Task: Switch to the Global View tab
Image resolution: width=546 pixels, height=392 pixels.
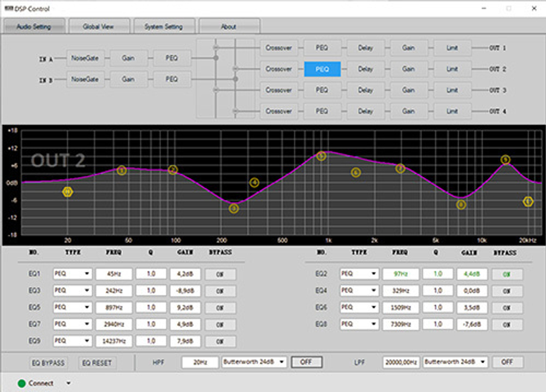Action: coord(98,26)
